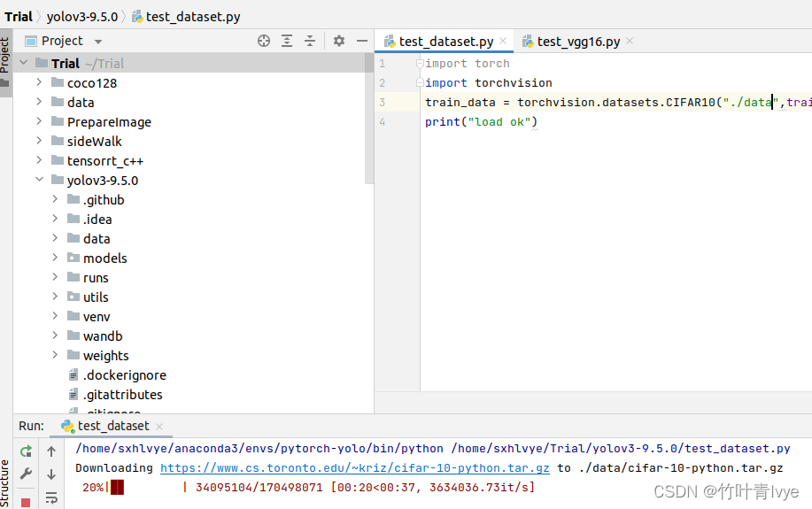Select the weights folder row

(193, 356)
